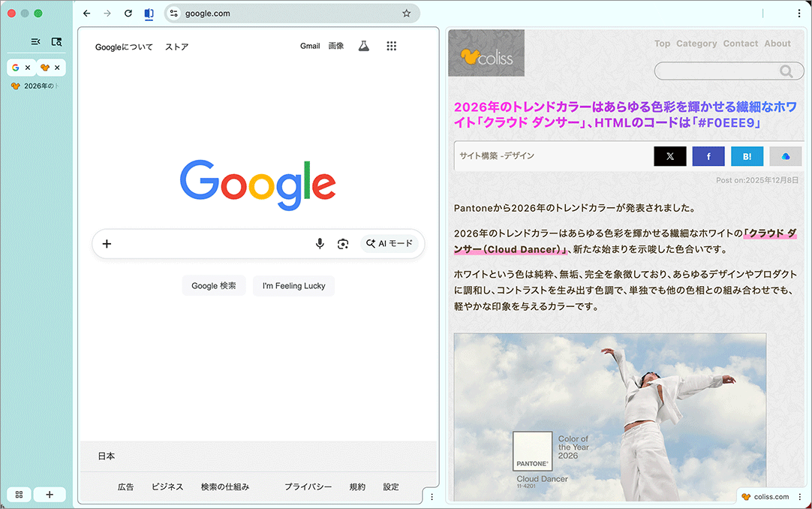Toggle the bookmark star in the address bar
This screenshot has height=509, width=812.
(x=406, y=13)
